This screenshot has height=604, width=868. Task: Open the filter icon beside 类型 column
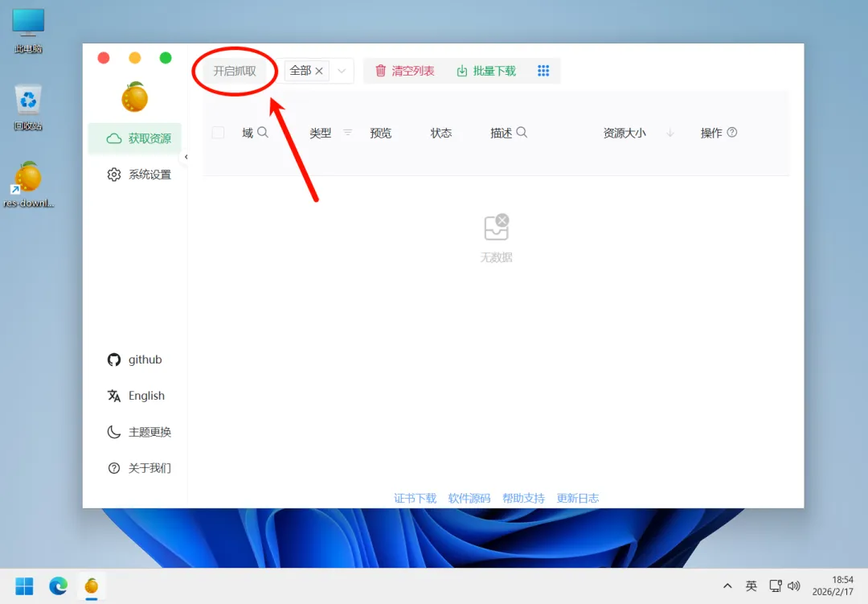point(348,133)
